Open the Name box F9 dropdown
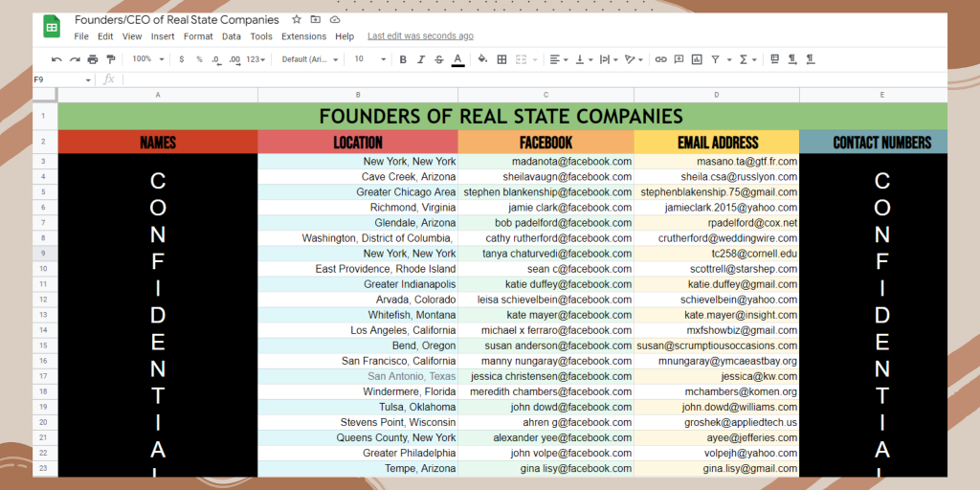The height and width of the screenshot is (490, 980). click(87, 80)
